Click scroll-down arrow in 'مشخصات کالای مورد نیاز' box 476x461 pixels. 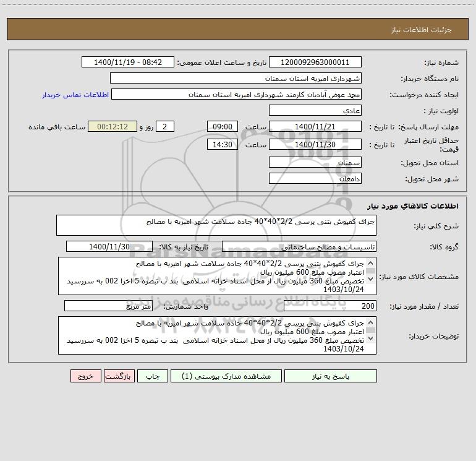point(370,278)
